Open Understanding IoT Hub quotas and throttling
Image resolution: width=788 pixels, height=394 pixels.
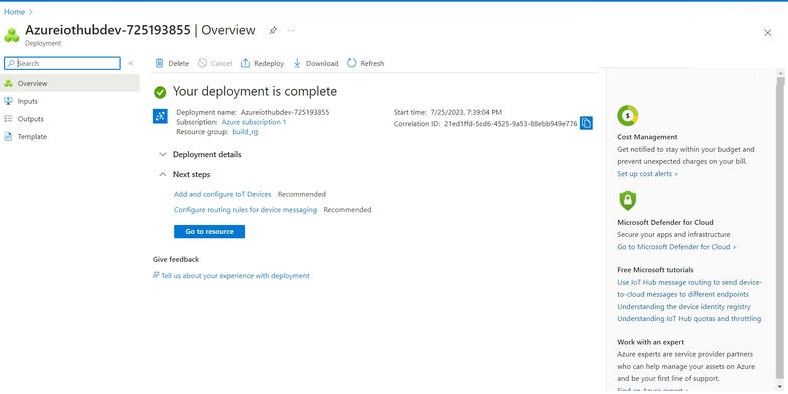click(x=689, y=319)
